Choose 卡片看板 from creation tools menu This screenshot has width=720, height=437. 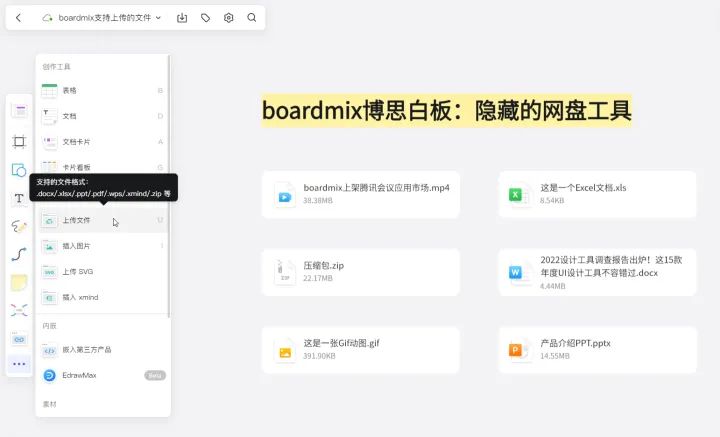(x=103, y=167)
